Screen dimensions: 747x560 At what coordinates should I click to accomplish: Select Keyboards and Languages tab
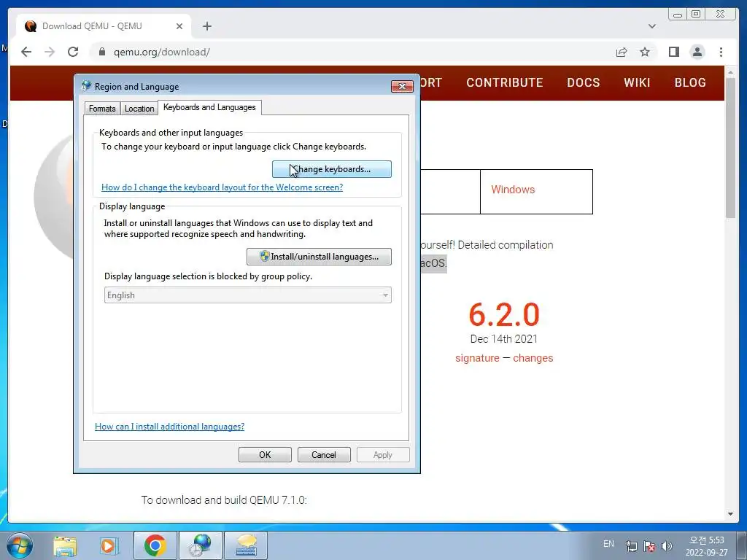[209, 107]
